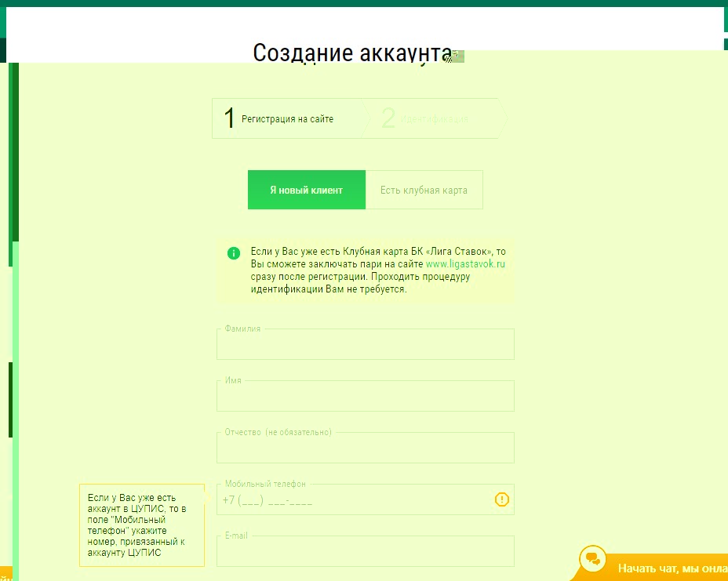Click the small icon next to the page title
This screenshot has height=581, width=728.
[455, 56]
